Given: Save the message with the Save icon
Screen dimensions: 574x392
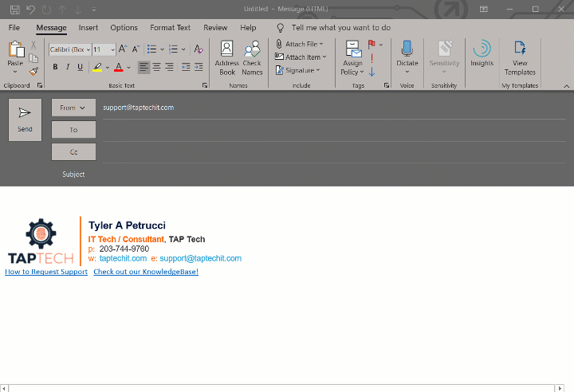Looking at the screenshot, I should 14,9.
